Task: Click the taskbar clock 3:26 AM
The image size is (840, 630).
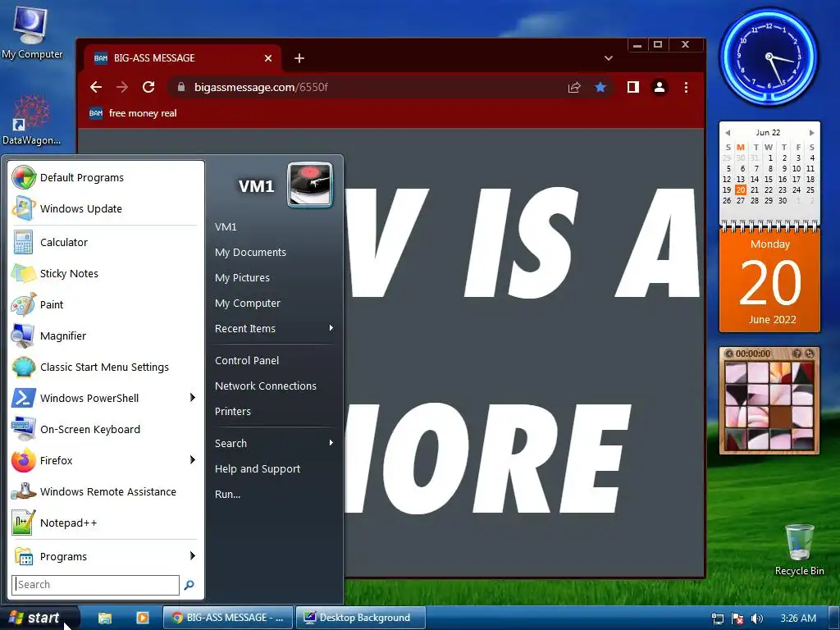Action: [x=798, y=619]
